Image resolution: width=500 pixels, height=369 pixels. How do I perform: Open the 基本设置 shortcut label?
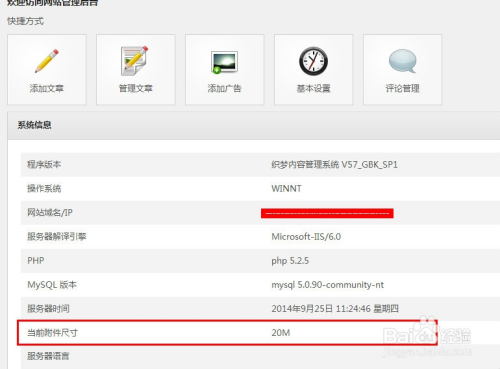pyautogui.click(x=313, y=88)
